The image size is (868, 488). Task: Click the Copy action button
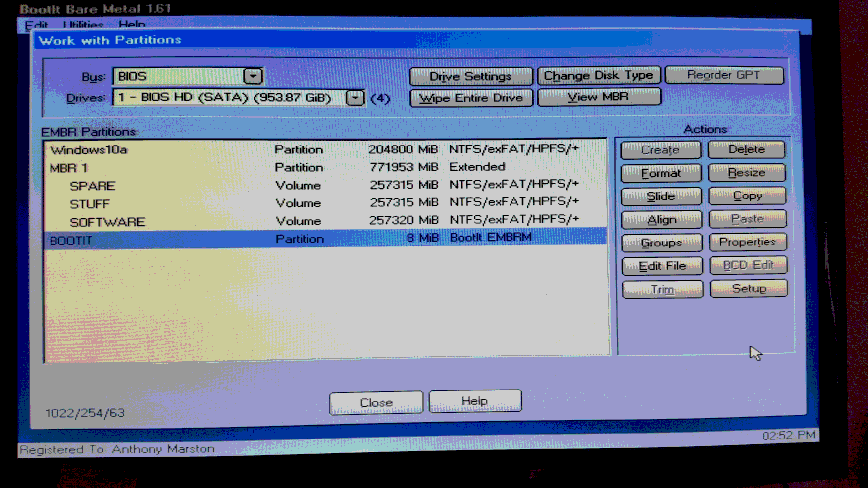(748, 196)
